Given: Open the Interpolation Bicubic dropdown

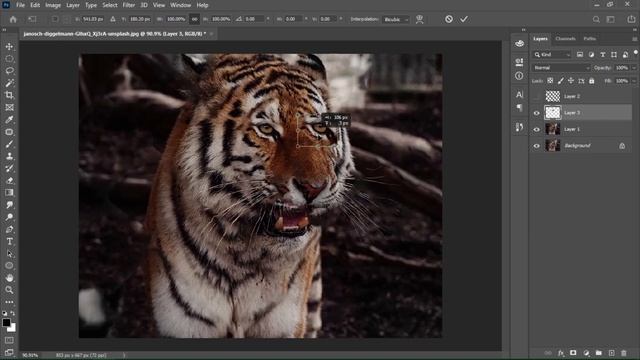Looking at the screenshot, I should [x=396, y=19].
